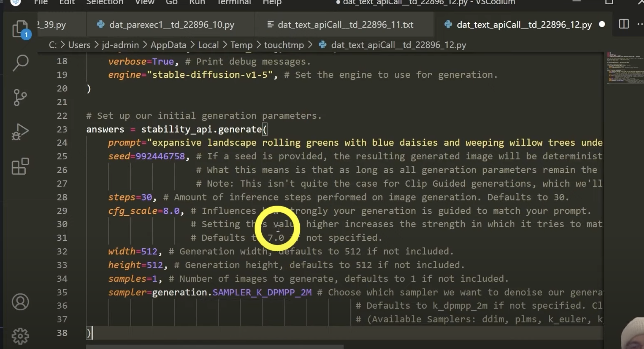Click width=512 on line 32
Screen dimensions: 644x349
pos(133,252)
